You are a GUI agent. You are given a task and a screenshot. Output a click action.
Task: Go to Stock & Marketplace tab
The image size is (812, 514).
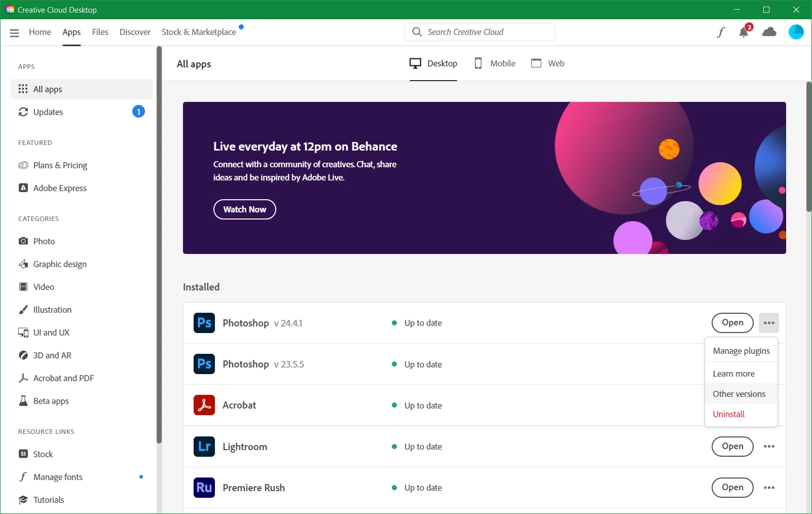tap(199, 32)
